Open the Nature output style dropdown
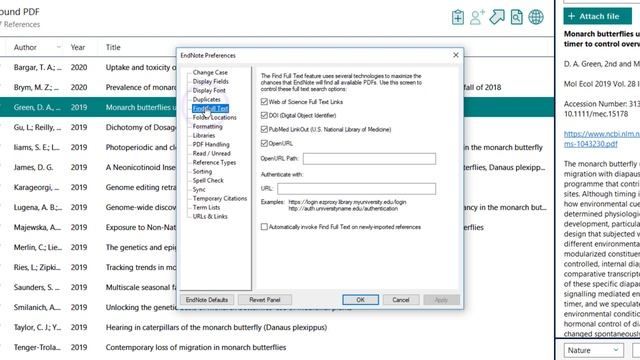Screen dimensions: 640x360 (x=593, y=350)
